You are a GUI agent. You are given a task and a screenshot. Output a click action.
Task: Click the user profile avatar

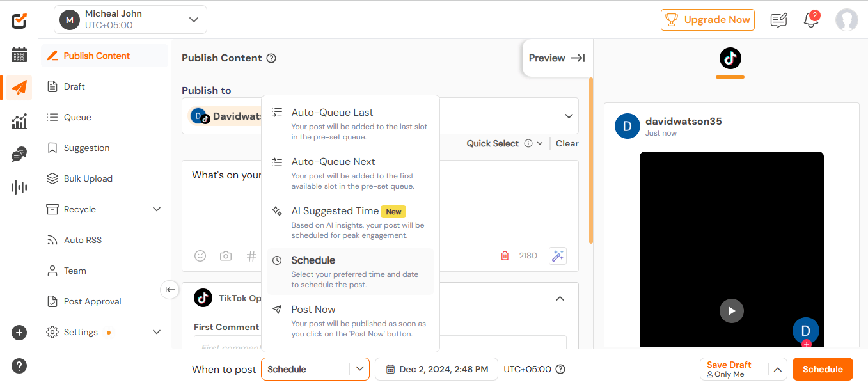[846, 20]
